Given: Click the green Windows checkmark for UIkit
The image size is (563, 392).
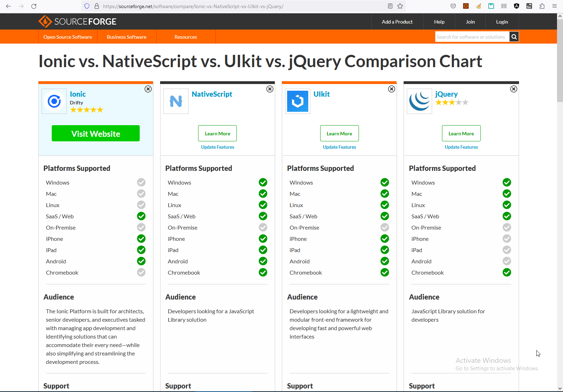Looking at the screenshot, I should (x=385, y=182).
